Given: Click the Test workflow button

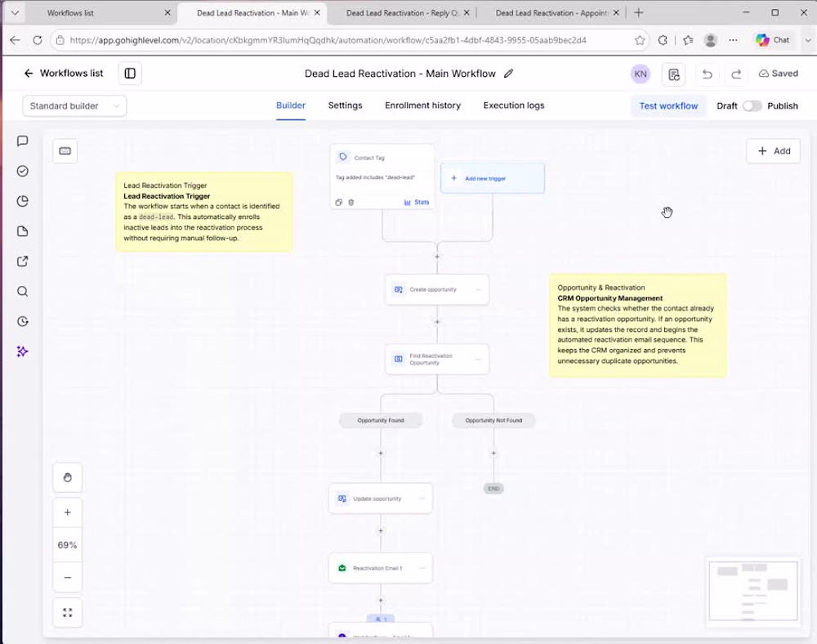Looking at the screenshot, I should pos(668,105).
